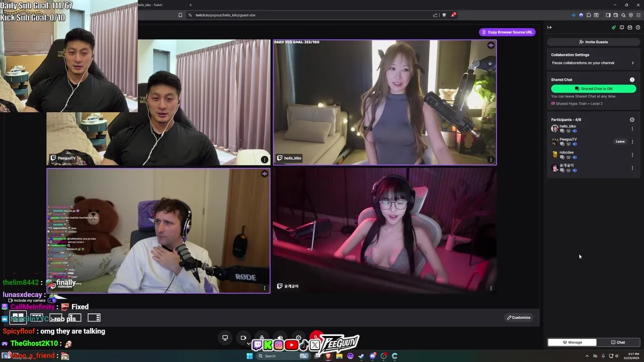The image size is (644, 362).
Task: Click audio indicator on robcdee video tile
Action: (x=265, y=173)
